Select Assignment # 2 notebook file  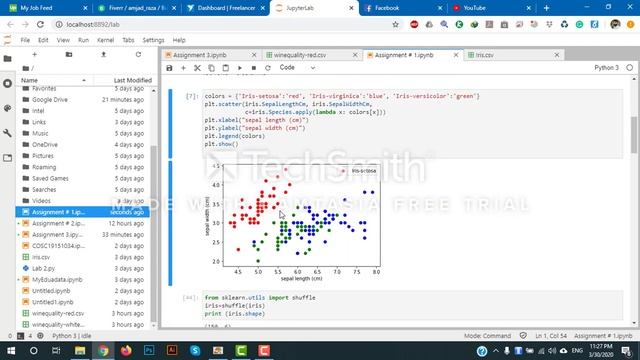[x=83, y=223]
